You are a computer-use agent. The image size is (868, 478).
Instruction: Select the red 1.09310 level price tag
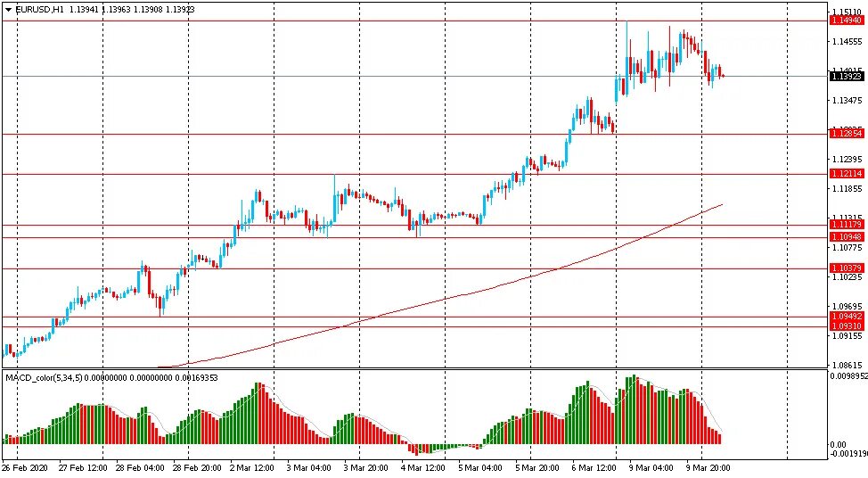(x=847, y=326)
